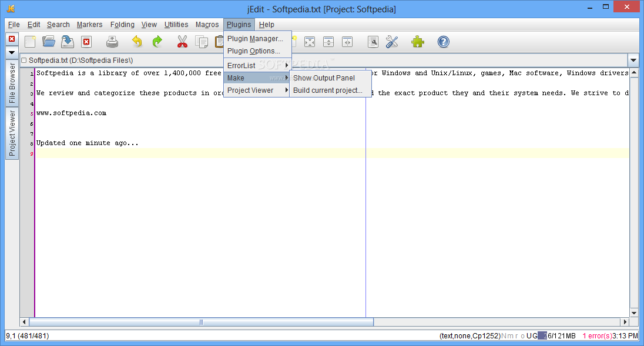Open the Help menu

click(x=267, y=25)
